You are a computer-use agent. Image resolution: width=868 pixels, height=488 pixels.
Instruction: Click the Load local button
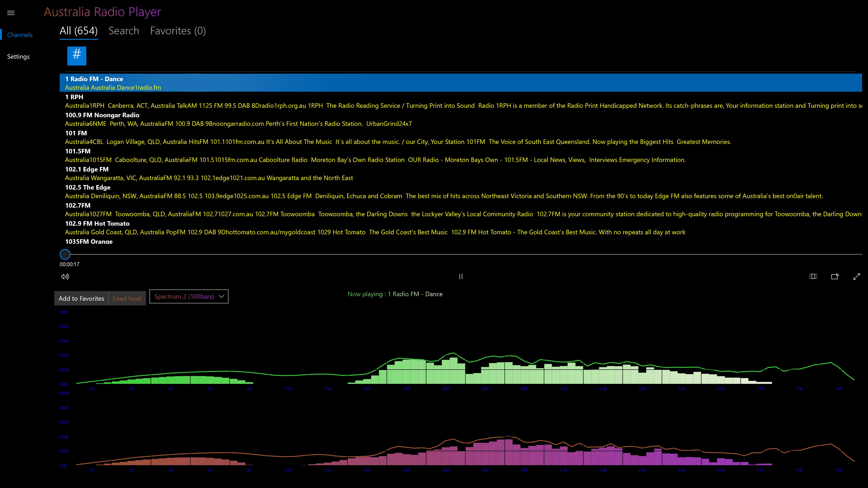pos(127,298)
